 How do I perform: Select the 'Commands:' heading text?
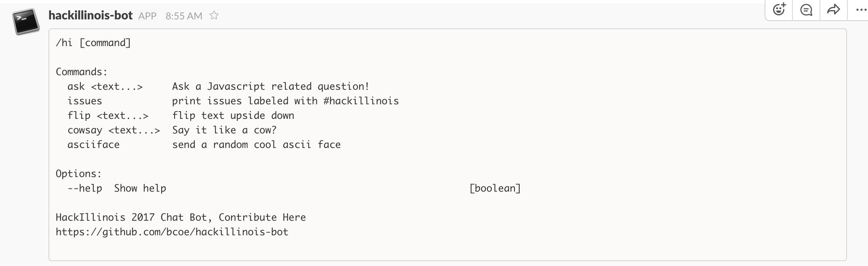[82, 72]
